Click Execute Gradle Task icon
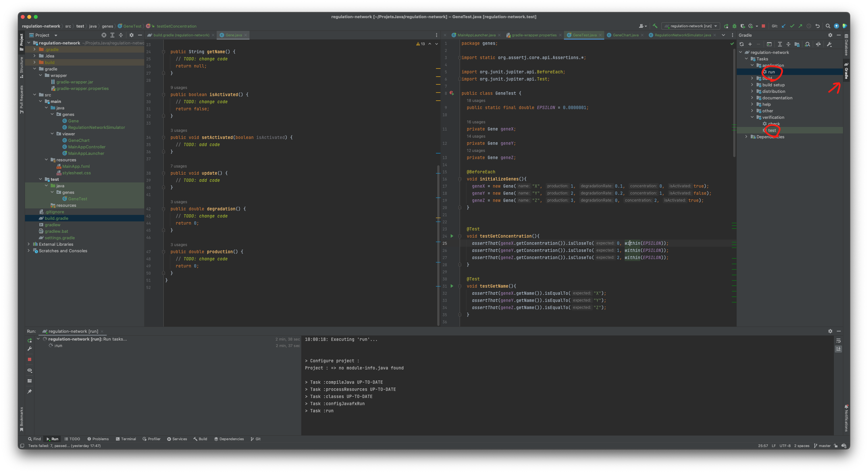The image size is (868, 473). click(769, 44)
